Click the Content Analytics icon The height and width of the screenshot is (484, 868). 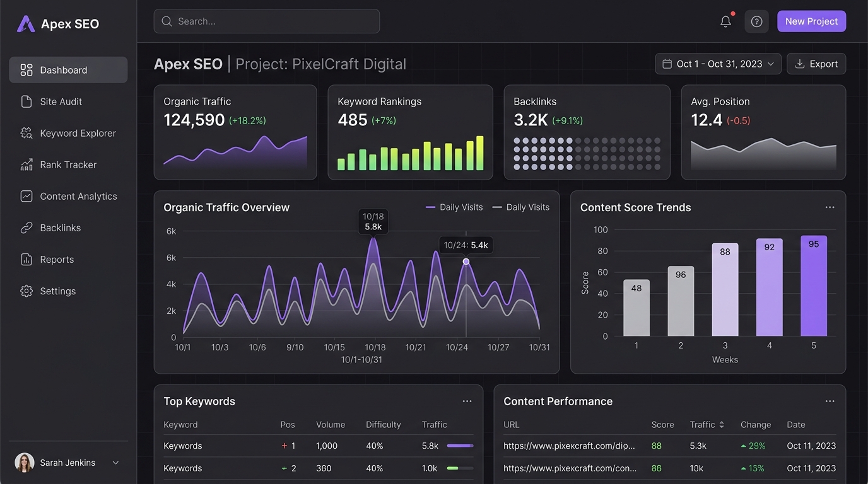26,196
